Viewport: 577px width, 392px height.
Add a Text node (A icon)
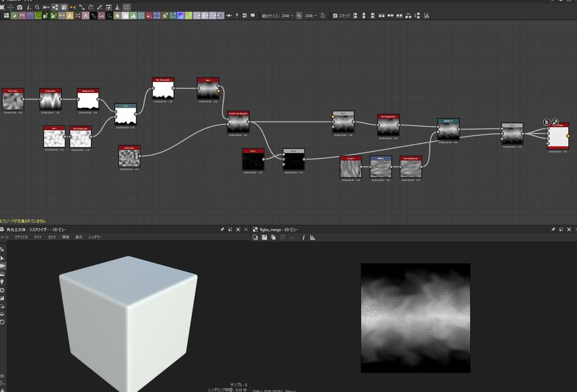pyautogui.click(x=85, y=16)
